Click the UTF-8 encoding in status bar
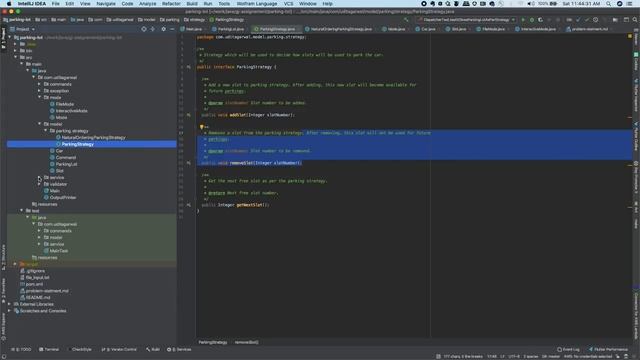Image resolution: width=640 pixels, height=360 pixels. 513,356
